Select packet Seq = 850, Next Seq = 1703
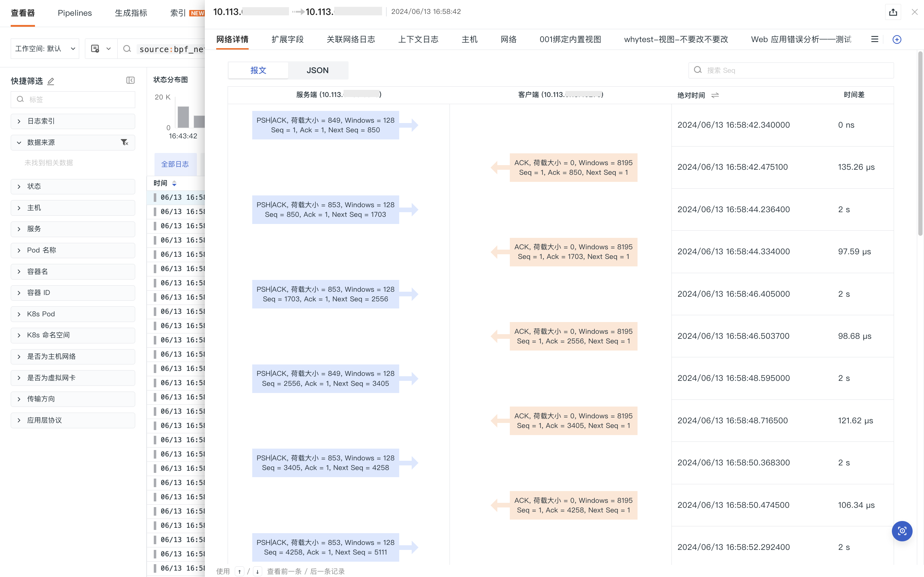This screenshot has height=577, width=924. (326, 209)
